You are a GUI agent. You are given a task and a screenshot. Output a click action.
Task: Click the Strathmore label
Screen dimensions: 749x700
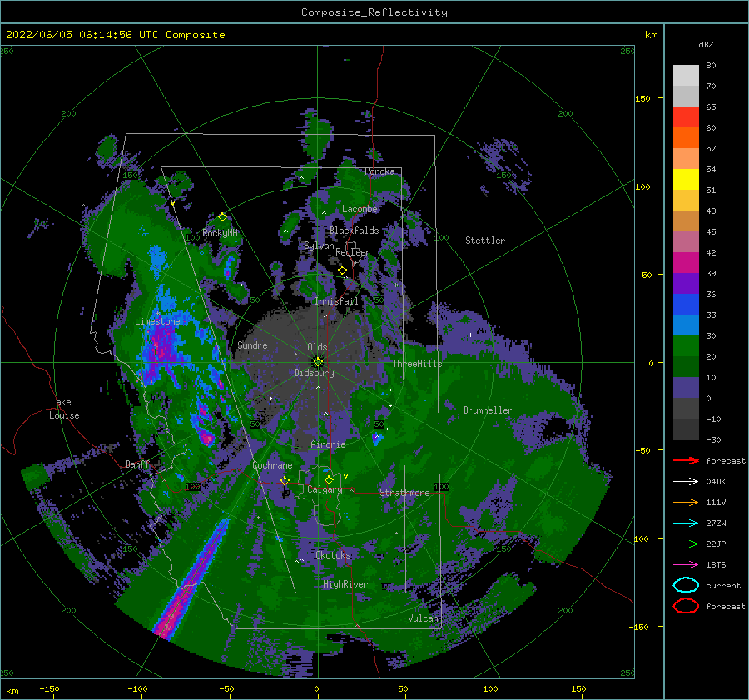(x=404, y=493)
